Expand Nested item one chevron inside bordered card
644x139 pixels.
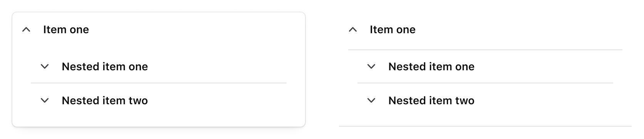[45, 66]
